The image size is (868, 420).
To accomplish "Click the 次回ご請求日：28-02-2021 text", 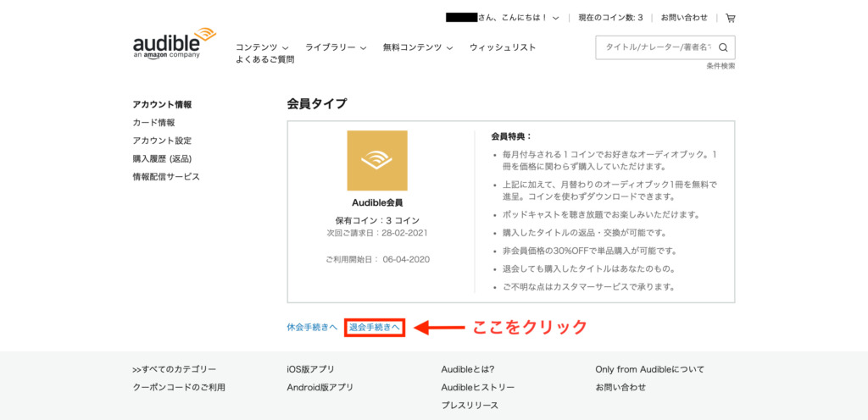I will point(377,233).
